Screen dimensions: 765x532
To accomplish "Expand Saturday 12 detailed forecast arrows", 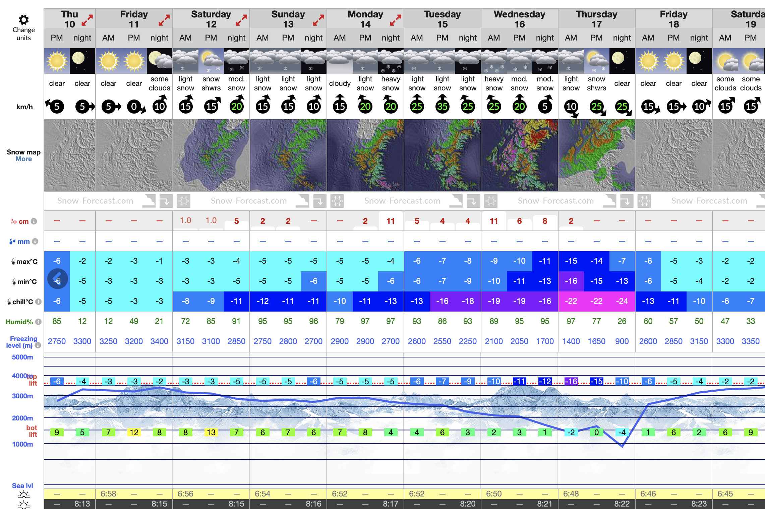I will pos(241,20).
